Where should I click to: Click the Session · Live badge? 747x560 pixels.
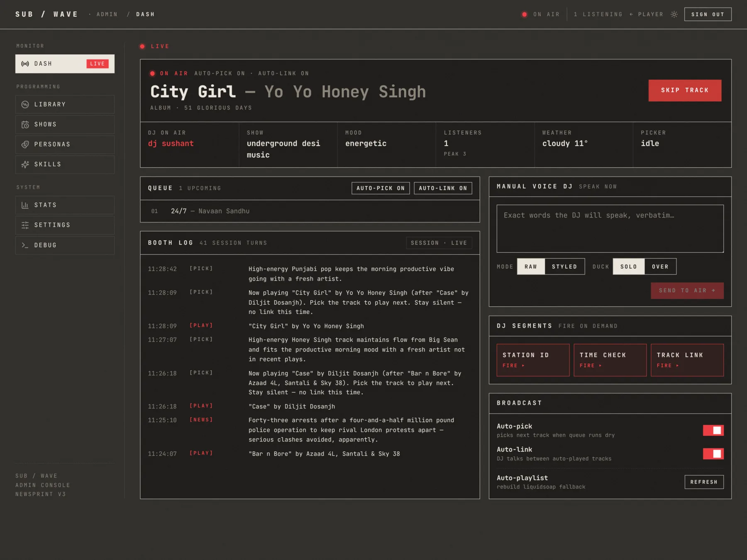pyautogui.click(x=439, y=243)
